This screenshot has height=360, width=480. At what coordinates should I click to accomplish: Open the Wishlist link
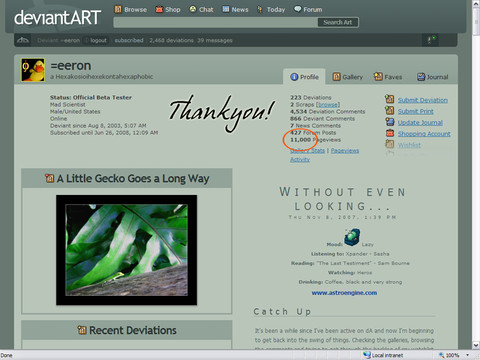click(409, 145)
